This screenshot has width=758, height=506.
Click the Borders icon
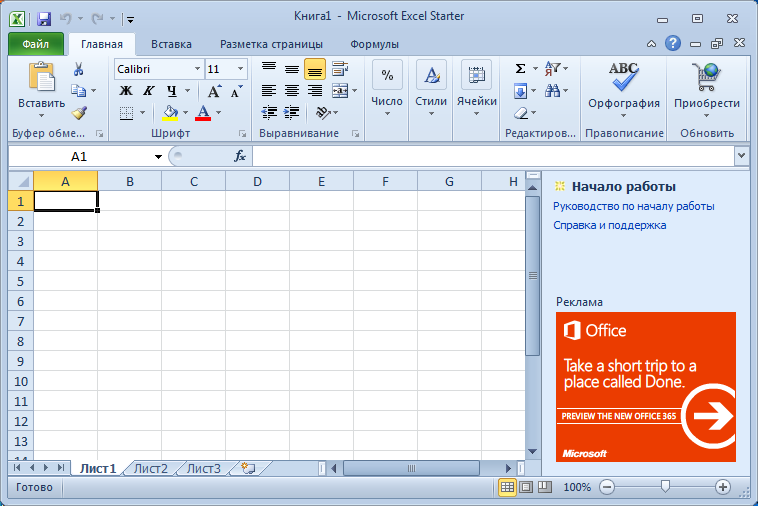[x=126, y=113]
